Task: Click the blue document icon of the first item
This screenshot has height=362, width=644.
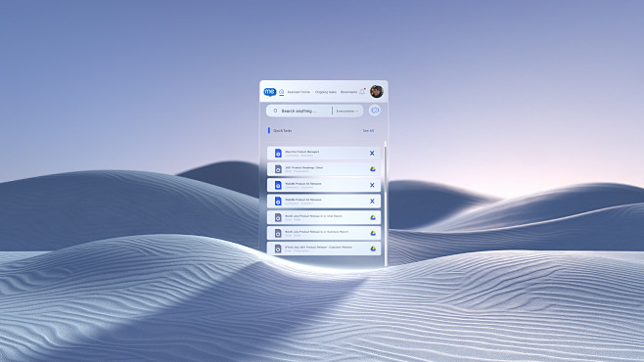Action: pyautogui.click(x=278, y=153)
